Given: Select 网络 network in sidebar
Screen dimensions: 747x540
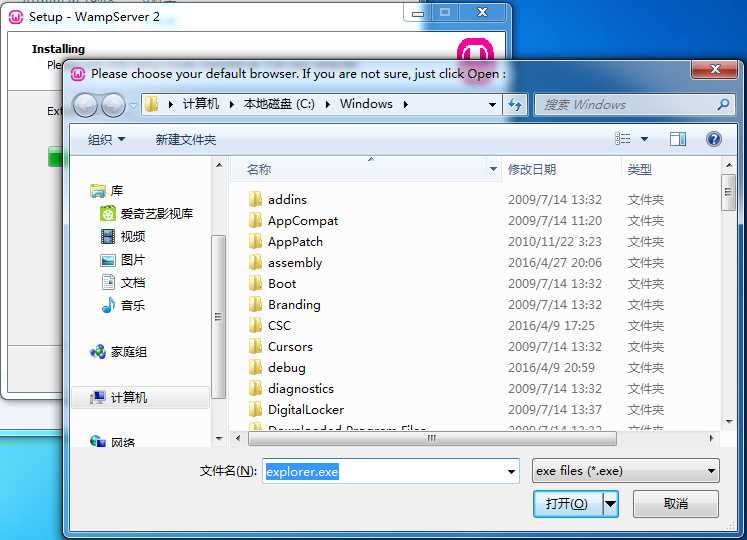Looking at the screenshot, I should [x=112, y=442].
